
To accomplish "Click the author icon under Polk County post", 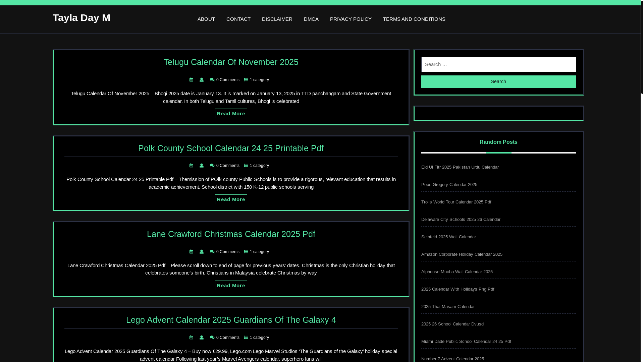I will (202, 166).
